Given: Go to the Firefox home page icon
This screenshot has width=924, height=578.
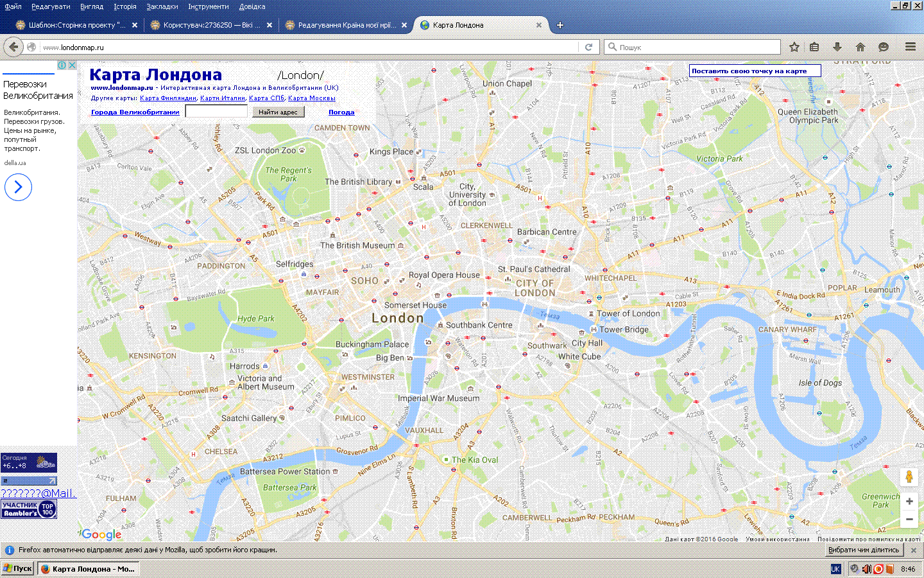Looking at the screenshot, I should (x=860, y=47).
